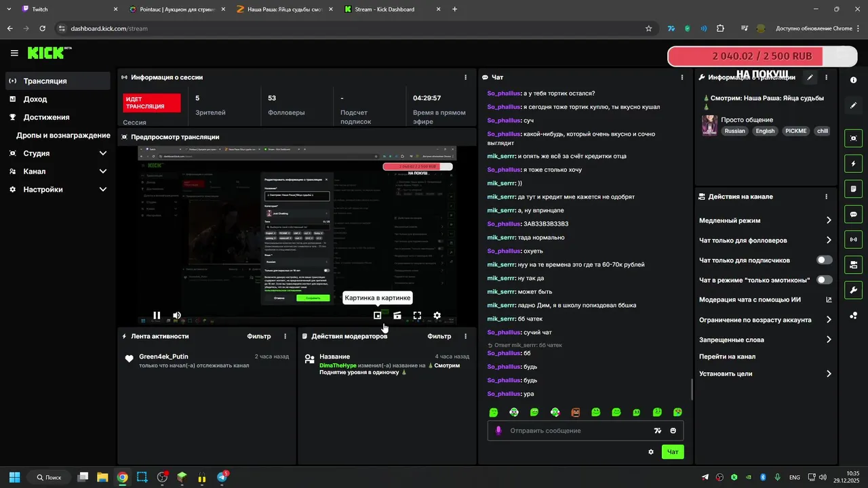
Task: Open the hamburger menu next to Kick logo
Action: 14,53
